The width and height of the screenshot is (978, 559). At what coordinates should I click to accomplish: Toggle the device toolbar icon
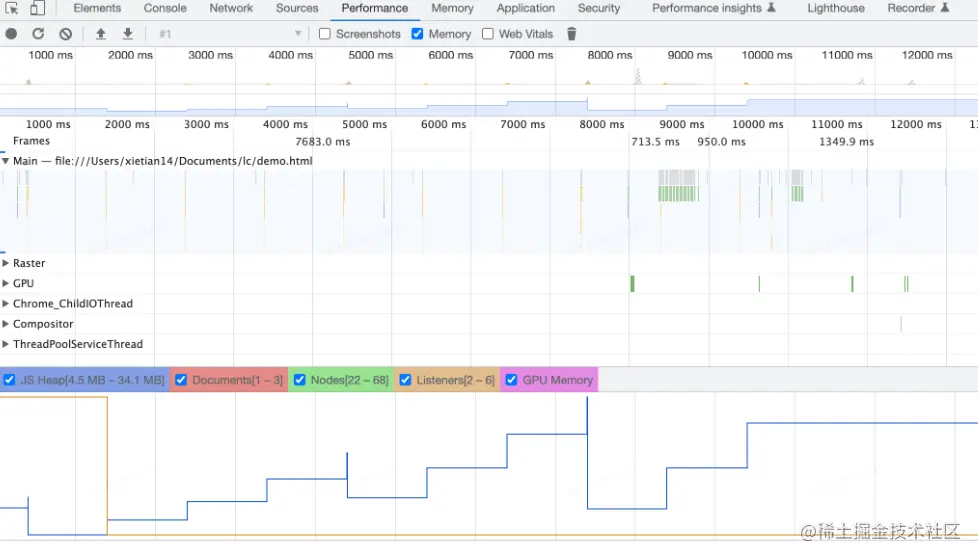click(x=37, y=8)
